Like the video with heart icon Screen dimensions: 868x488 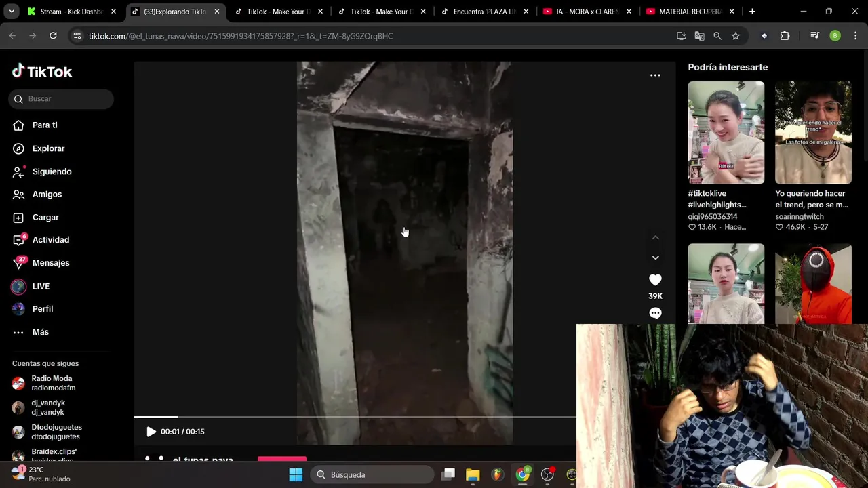click(x=655, y=280)
